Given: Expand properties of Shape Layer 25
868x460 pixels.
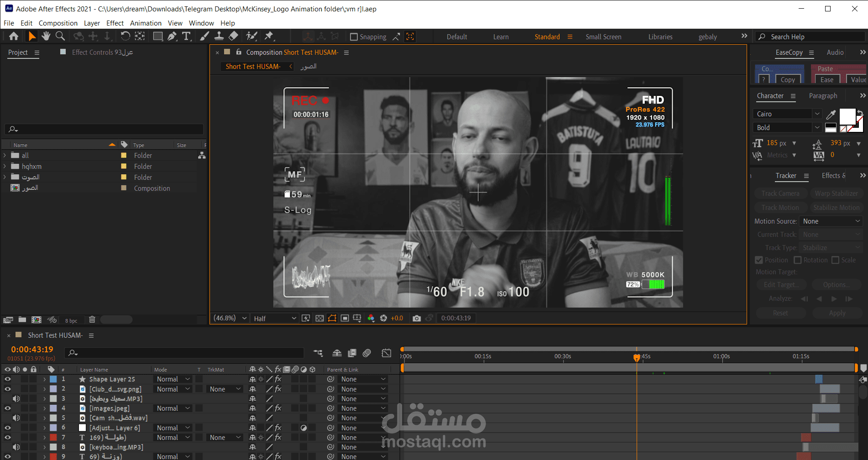Looking at the screenshot, I should tap(44, 379).
